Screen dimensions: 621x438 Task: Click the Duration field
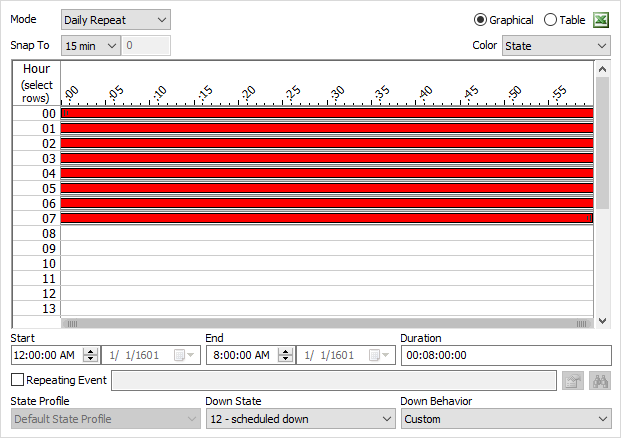[x=505, y=355]
